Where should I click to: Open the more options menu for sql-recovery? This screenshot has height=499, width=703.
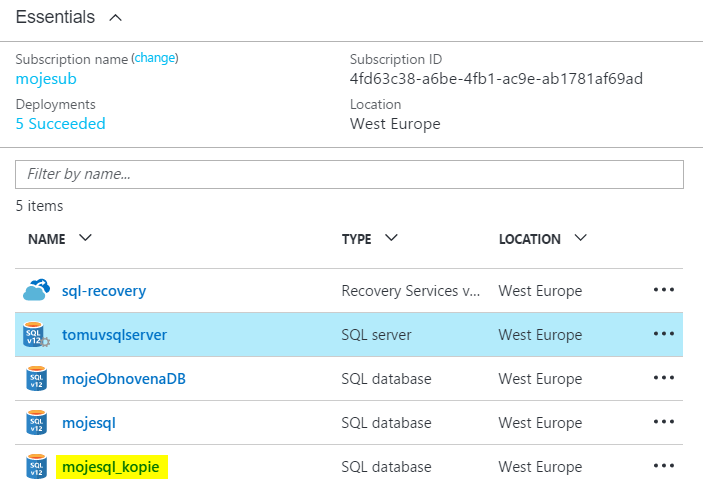click(664, 290)
